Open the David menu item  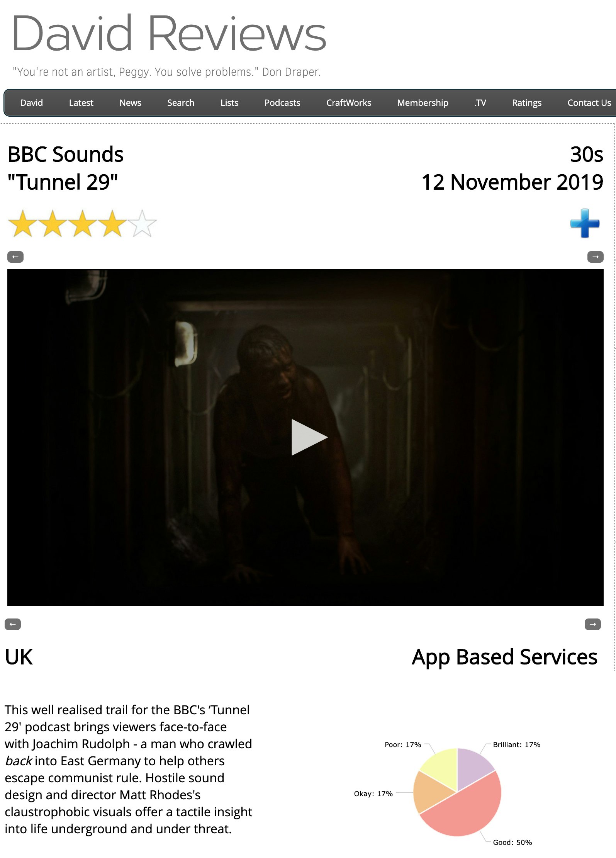coord(32,103)
